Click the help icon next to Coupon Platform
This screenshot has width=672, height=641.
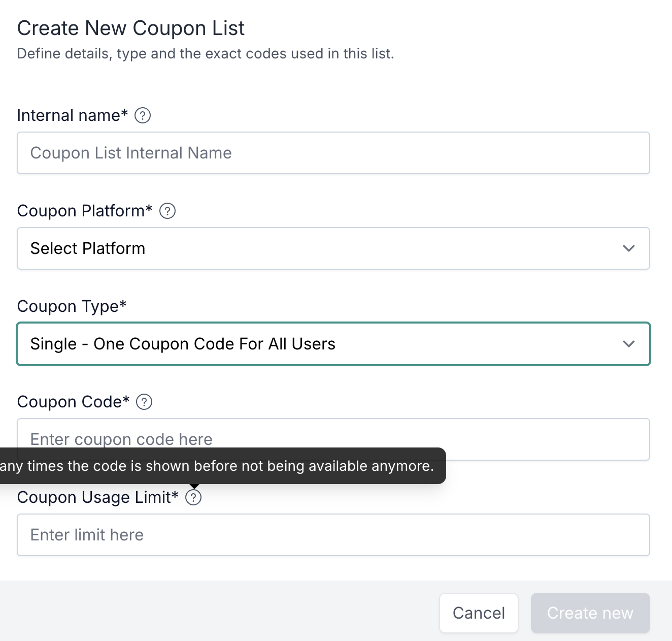click(x=167, y=211)
